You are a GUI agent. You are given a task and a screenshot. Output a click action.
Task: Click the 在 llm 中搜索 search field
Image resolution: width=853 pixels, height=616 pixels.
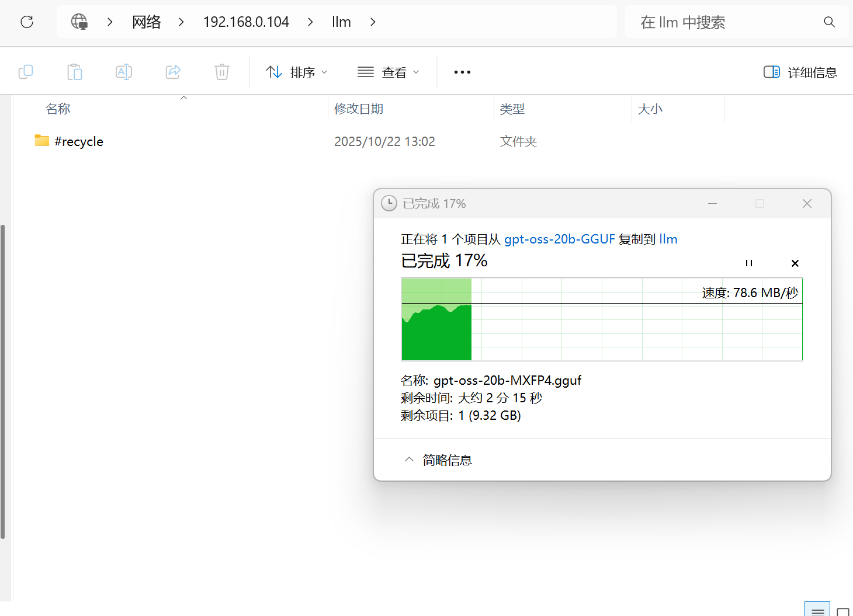coord(724,22)
